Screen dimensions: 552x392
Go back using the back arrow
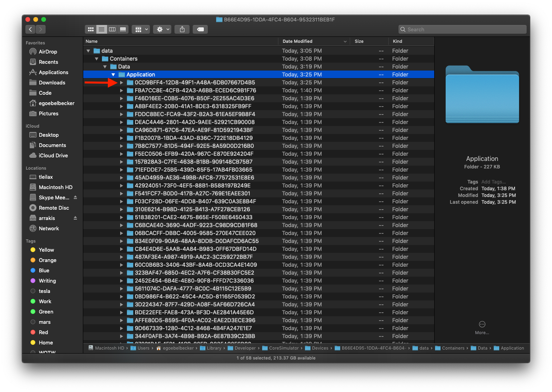point(31,29)
